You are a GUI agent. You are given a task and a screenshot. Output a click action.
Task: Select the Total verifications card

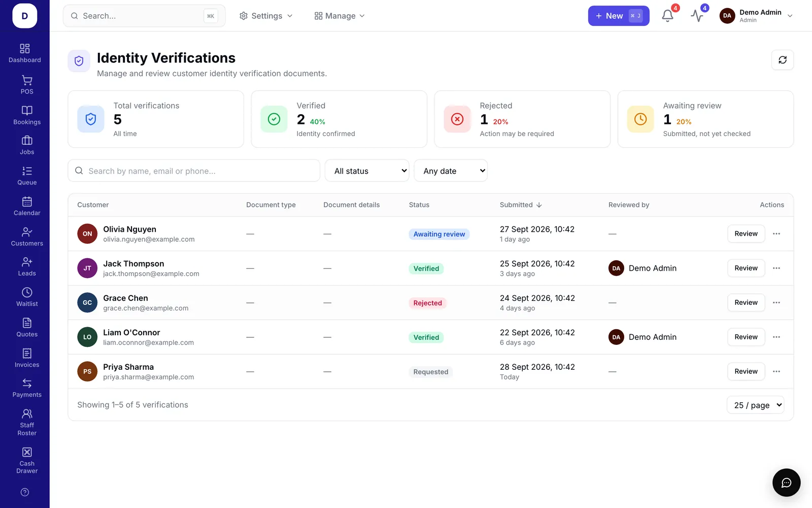tap(156, 119)
